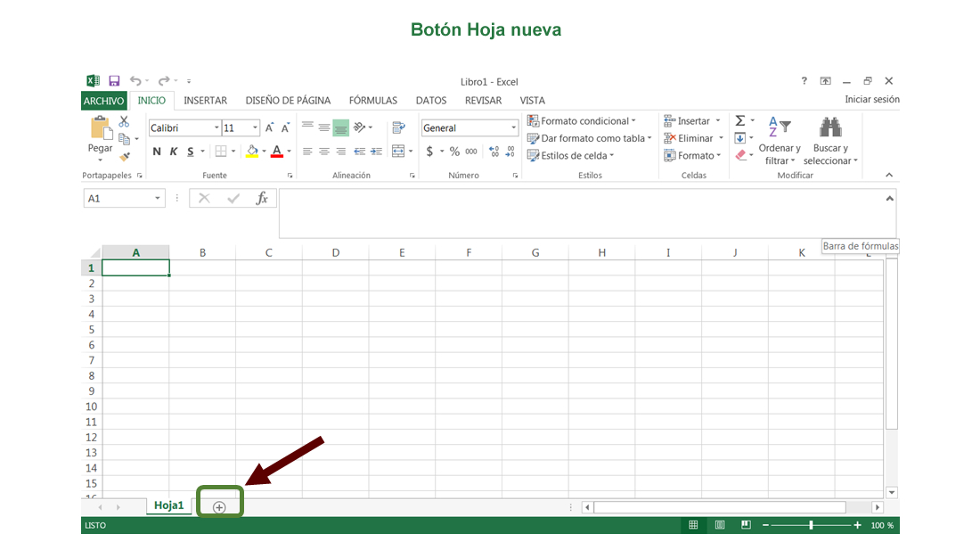Click the Clear eraser icon
The height and width of the screenshot is (542, 980).
pyautogui.click(x=740, y=155)
